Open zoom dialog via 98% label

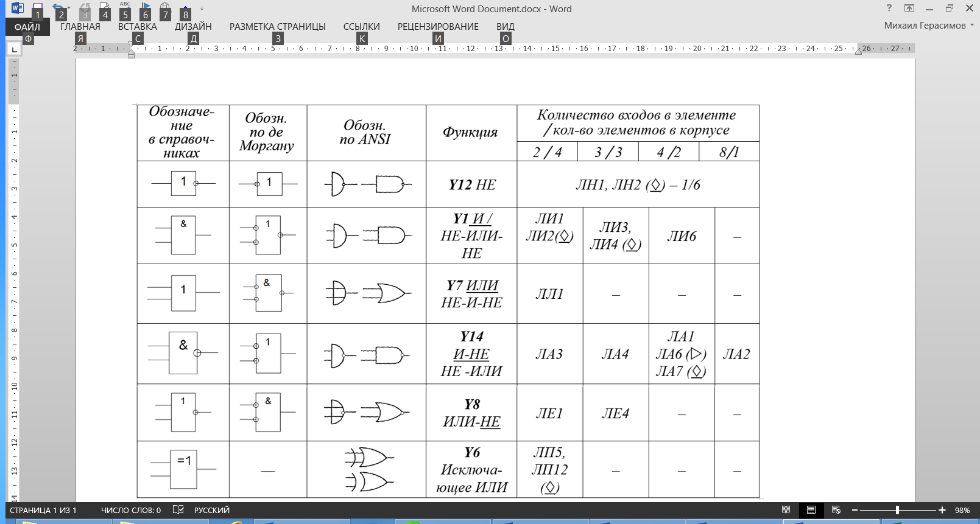(962, 510)
